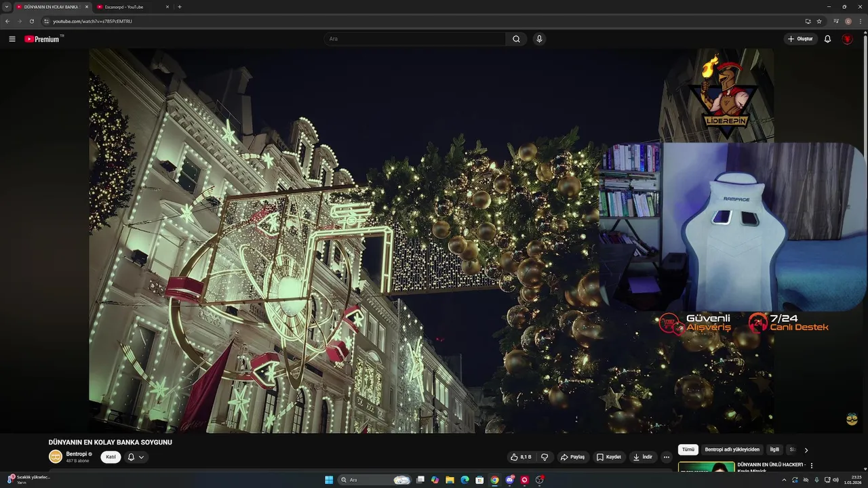Open the browser media control icon
Viewport: 868px width, 488px height.
[836, 21]
